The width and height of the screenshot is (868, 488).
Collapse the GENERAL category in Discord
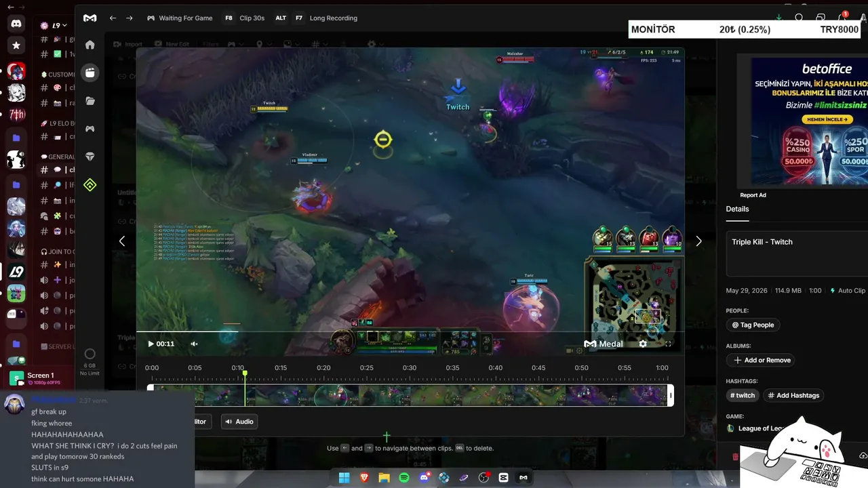58,157
